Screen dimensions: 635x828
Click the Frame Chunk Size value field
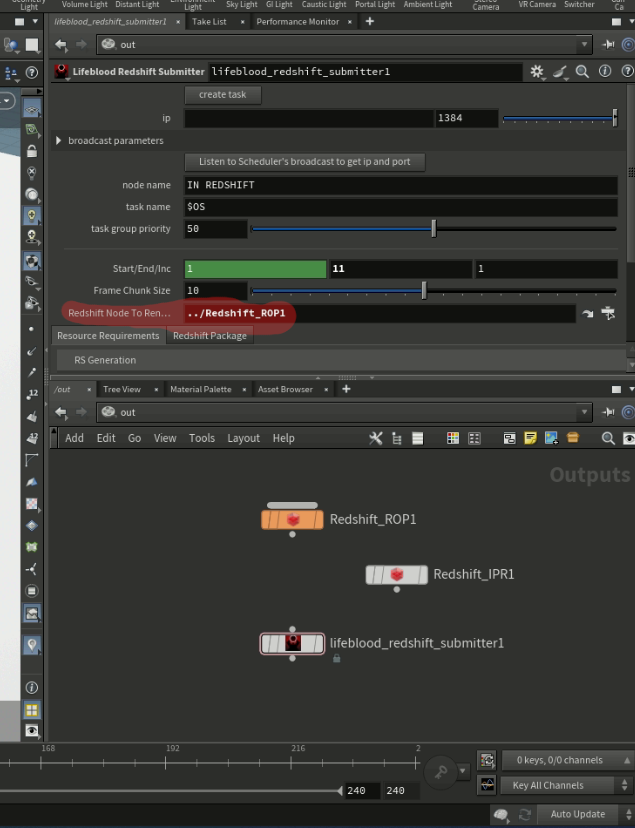click(x=215, y=290)
